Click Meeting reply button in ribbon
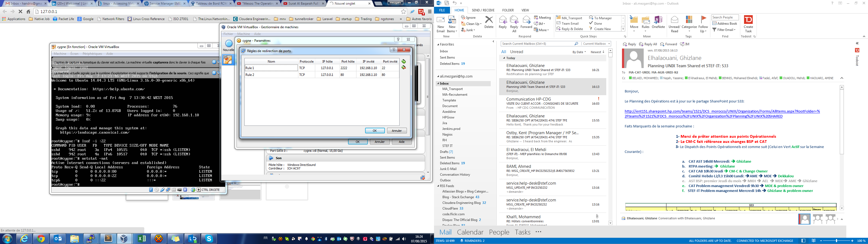This screenshot has height=244, width=868. tap(542, 18)
